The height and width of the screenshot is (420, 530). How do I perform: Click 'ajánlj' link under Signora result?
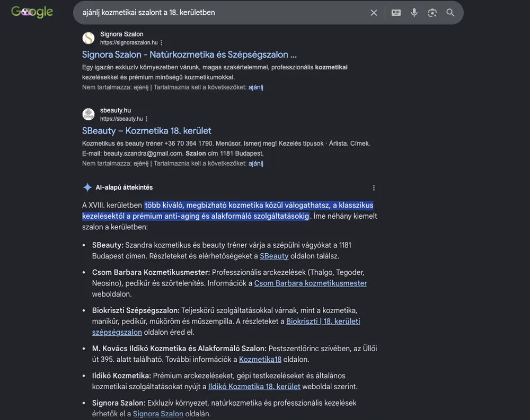point(256,87)
